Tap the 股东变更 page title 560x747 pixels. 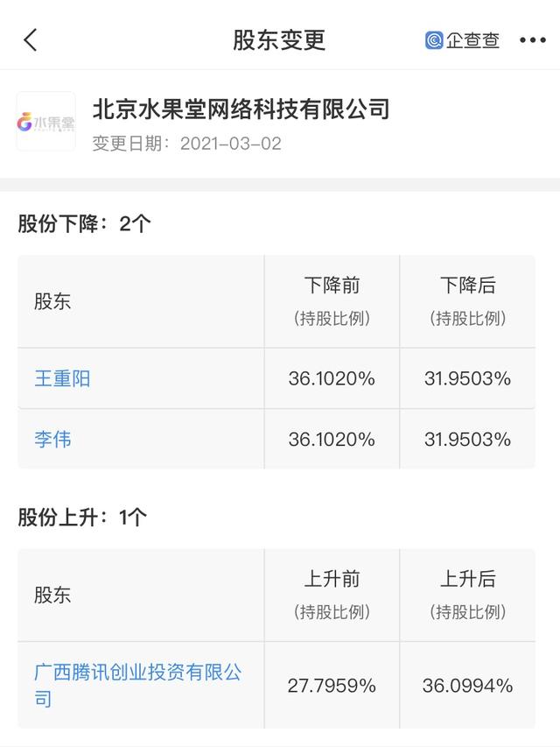click(278, 40)
